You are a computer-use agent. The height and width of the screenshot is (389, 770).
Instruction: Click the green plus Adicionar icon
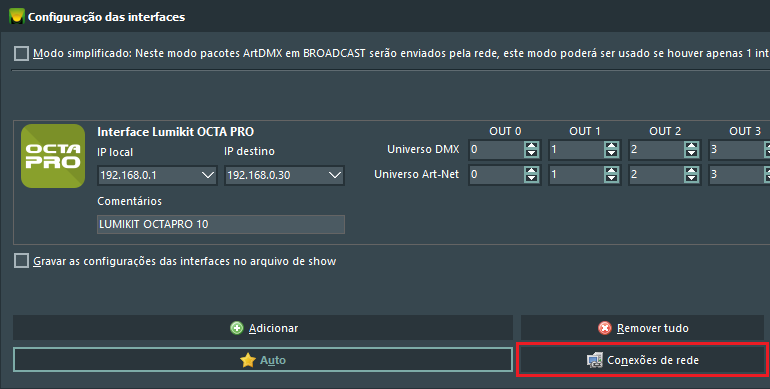click(x=237, y=328)
